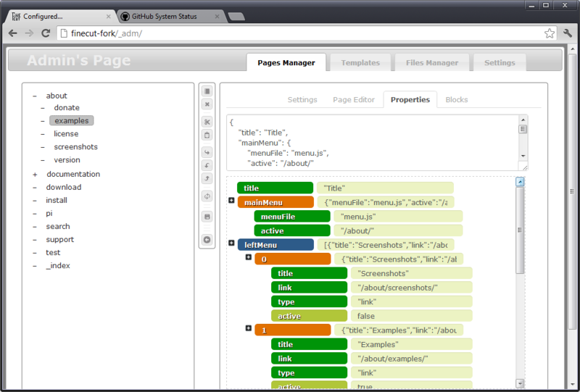580x392 pixels.
Task: Click the properties tree scroll-up arrow
Action: coord(520,182)
